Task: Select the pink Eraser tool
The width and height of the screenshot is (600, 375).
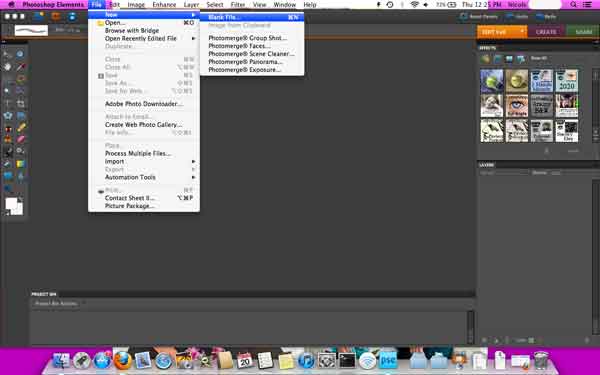Action: pos(20,139)
